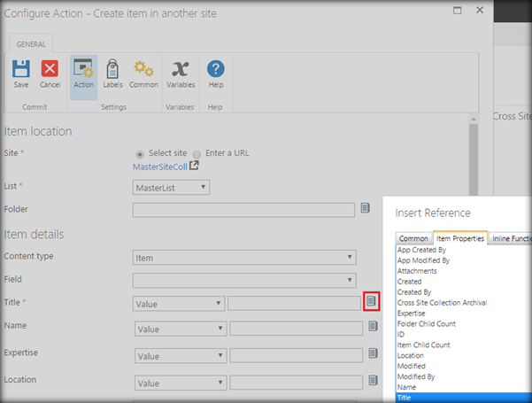Open the MasterSiteColl site link
This screenshot has width=532, height=403.
tap(160, 167)
